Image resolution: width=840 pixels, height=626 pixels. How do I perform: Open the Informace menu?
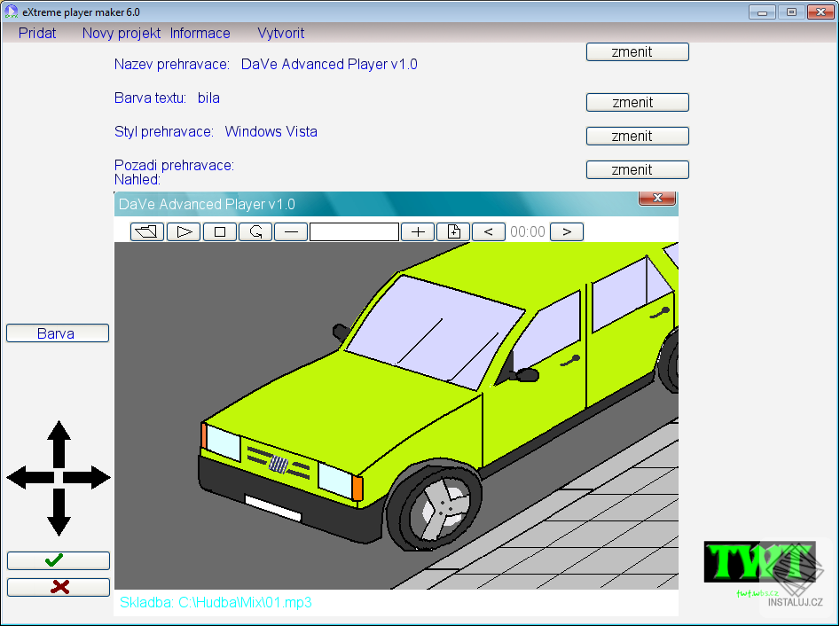click(x=200, y=33)
